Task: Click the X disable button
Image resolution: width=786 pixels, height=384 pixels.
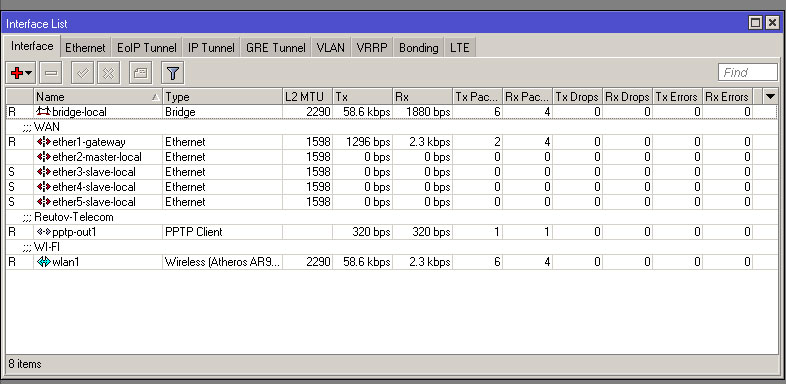Action: point(108,73)
